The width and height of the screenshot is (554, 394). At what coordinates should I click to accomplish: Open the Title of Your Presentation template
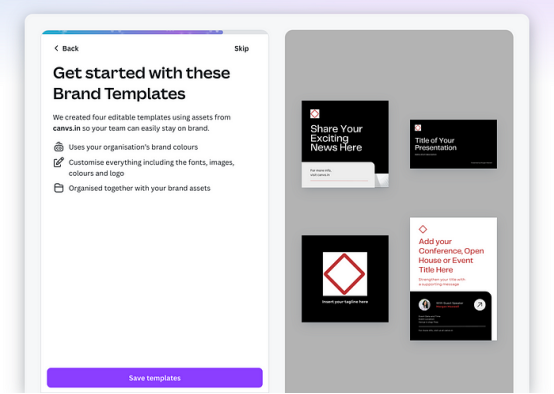pos(453,144)
